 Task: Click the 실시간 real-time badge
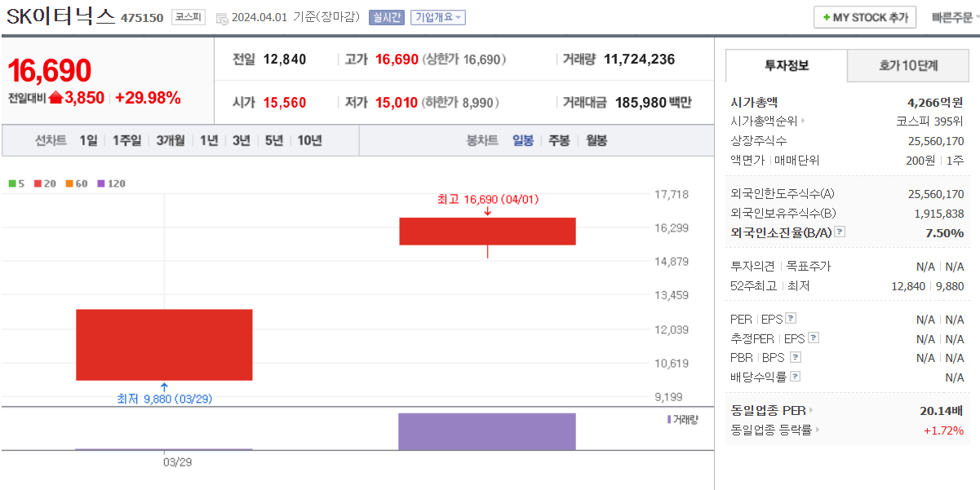[x=387, y=17]
